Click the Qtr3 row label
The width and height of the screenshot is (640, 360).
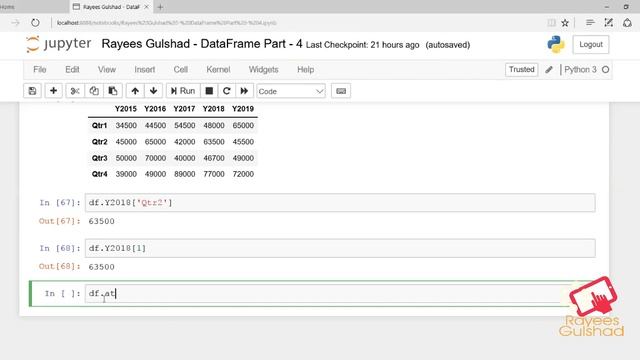tap(99, 158)
